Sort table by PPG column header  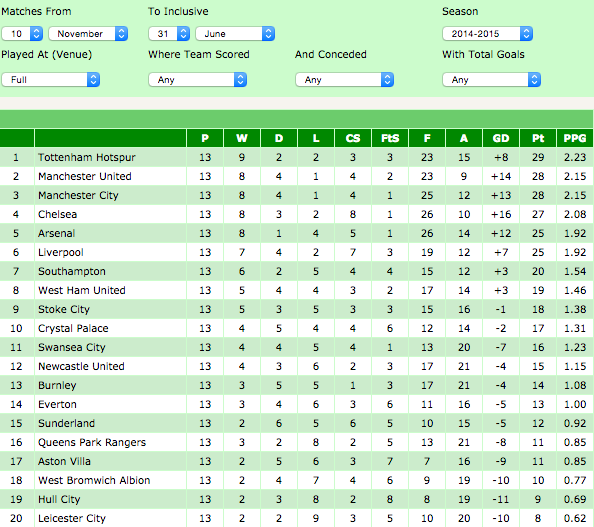coord(575,138)
